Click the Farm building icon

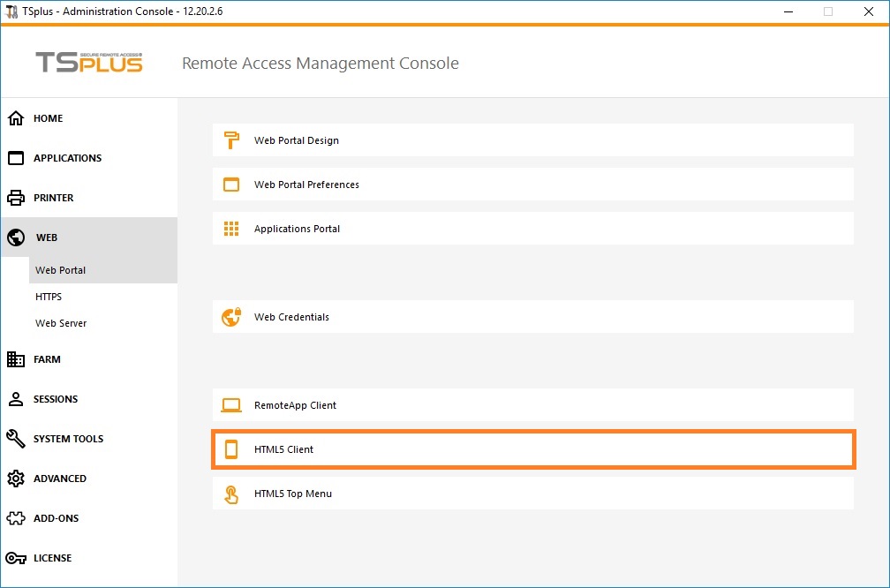click(16, 359)
